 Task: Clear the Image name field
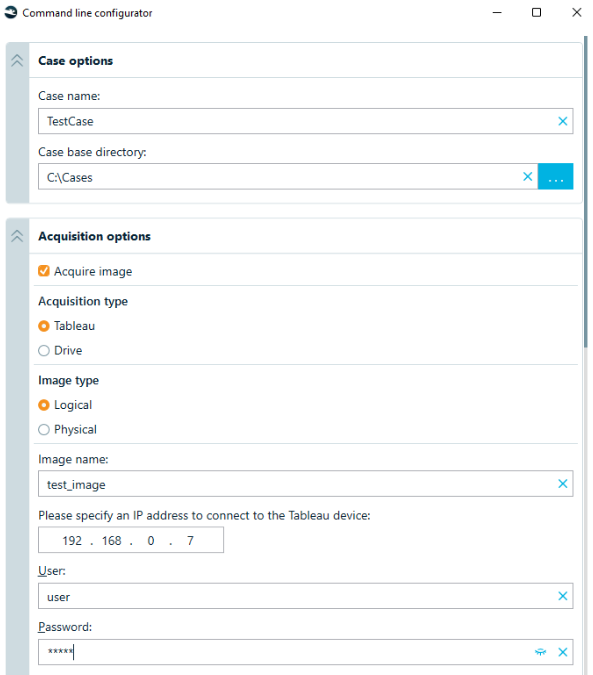[x=562, y=484]
